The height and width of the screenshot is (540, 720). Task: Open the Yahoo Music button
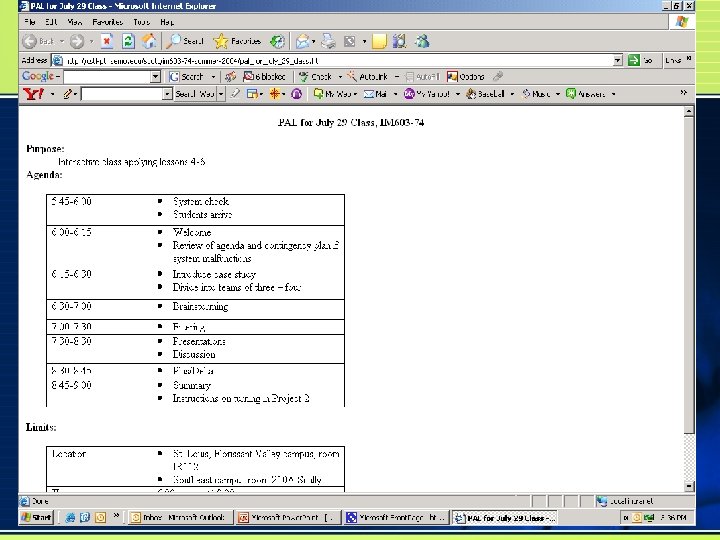(x=536, y=94)
